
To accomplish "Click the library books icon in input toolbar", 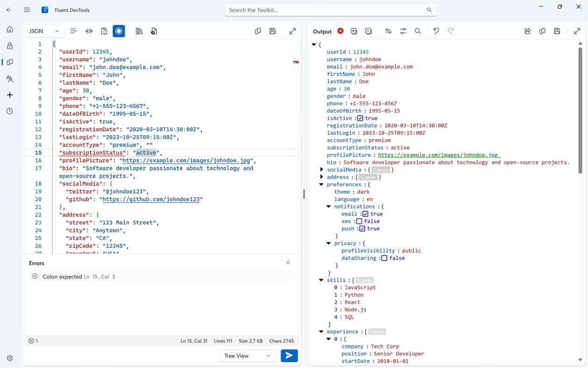I will click(x=139, y=31).
